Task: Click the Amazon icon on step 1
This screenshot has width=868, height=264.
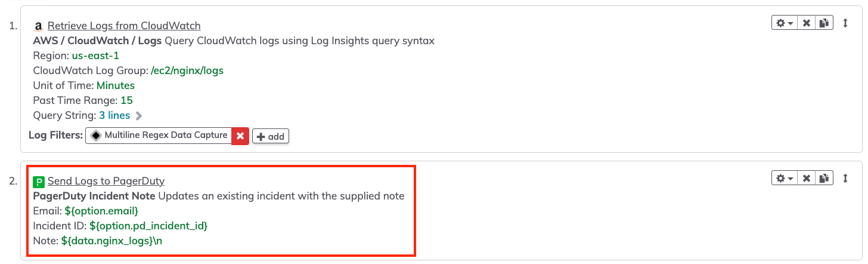Action: [39, 26]
